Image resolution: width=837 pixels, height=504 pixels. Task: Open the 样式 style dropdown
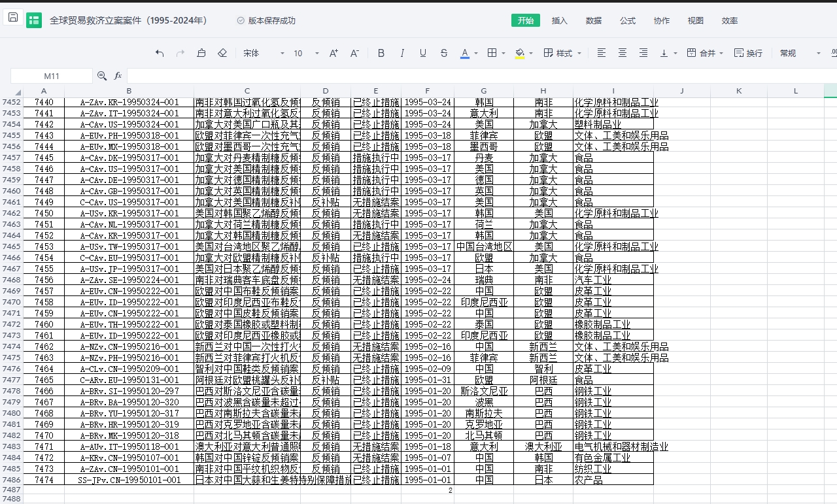click(x=562, y=53)
